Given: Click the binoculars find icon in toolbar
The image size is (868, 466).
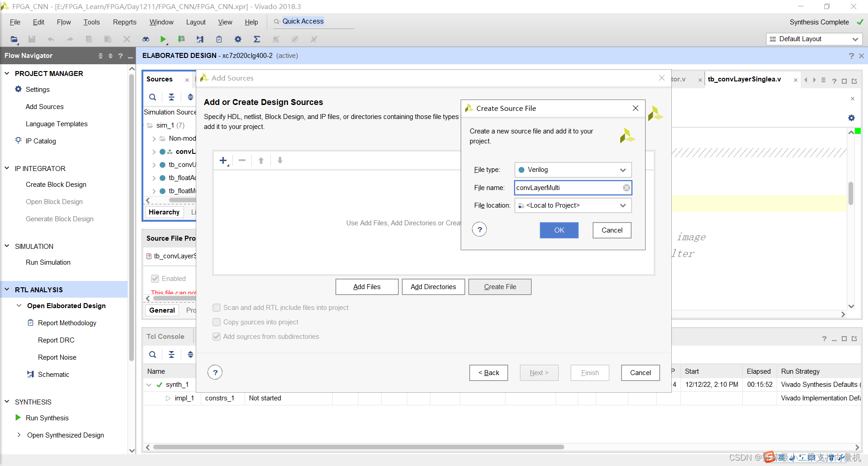Looking at the screenshot, I should coord(146,39).
